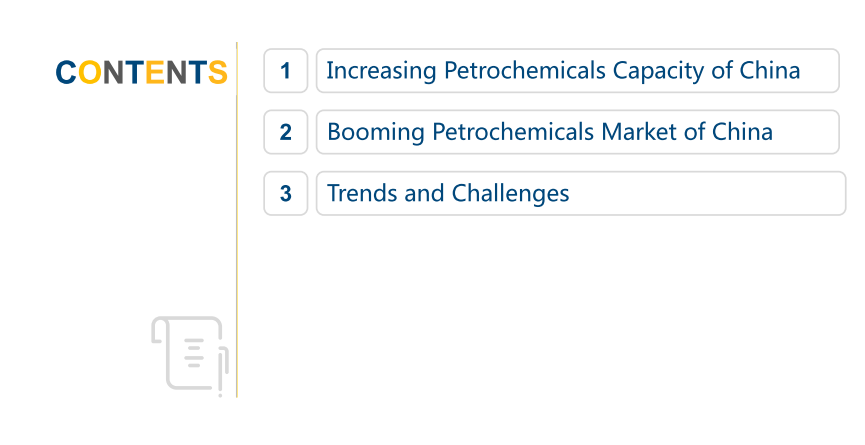Select the number 3 box
Image resolution: width=865 pixels, height=445 pixels.
286,193
